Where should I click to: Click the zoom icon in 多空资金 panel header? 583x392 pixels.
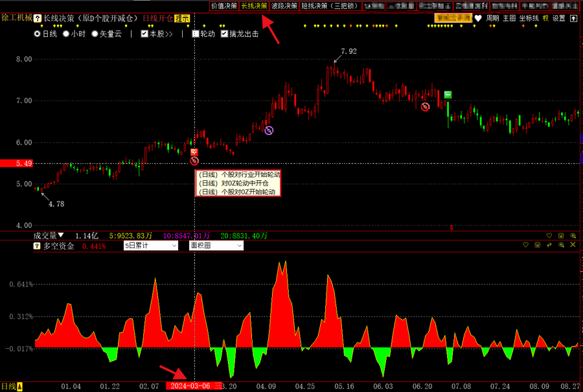click(x=561, y=246)
